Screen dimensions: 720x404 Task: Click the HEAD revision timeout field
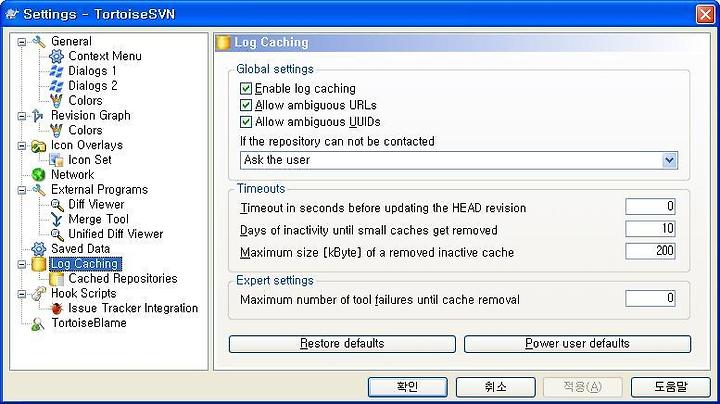pos(650,207)
